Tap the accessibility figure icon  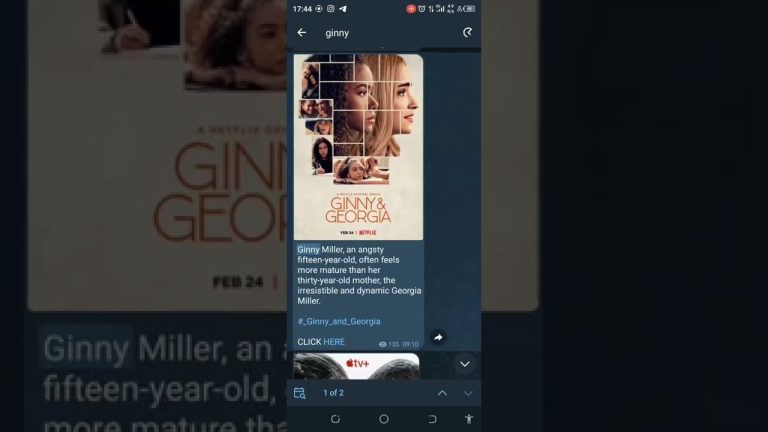tap(469, 419)
